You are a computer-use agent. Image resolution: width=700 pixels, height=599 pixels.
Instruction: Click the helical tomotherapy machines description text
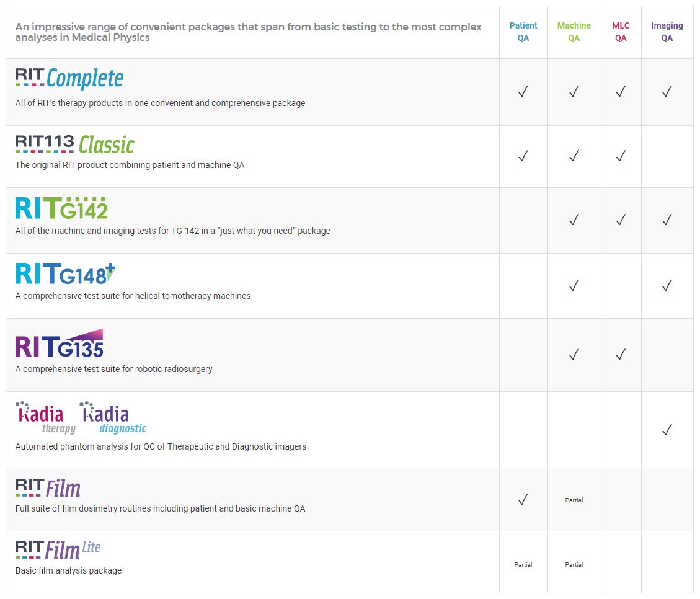(133, 296)
